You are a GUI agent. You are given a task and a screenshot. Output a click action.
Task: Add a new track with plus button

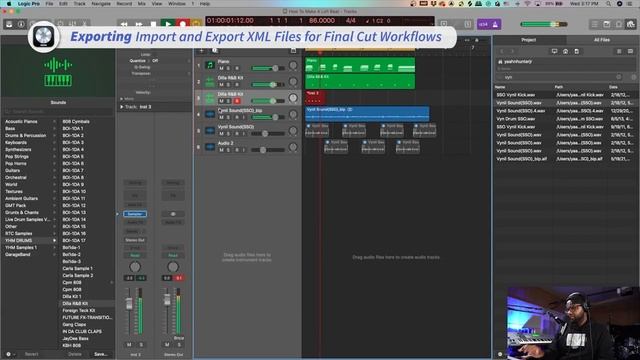click(201, 51)
